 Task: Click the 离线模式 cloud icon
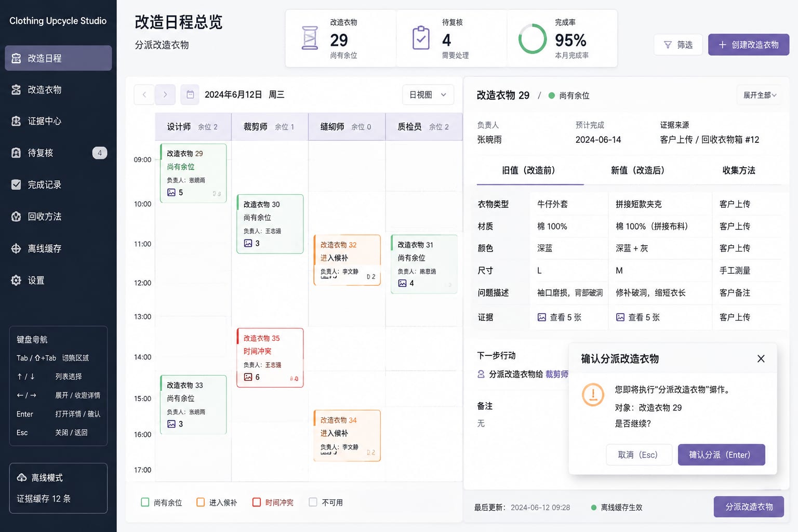[22, 477]
